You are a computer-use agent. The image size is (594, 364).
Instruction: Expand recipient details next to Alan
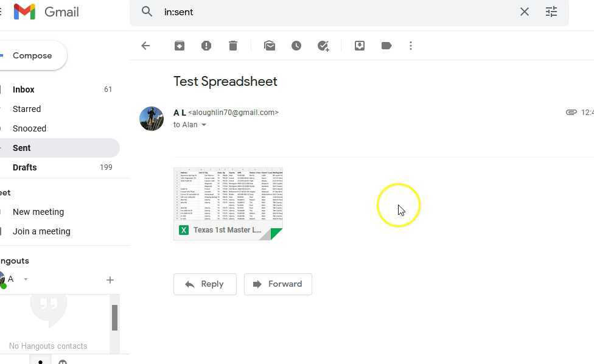coord(204,125)
